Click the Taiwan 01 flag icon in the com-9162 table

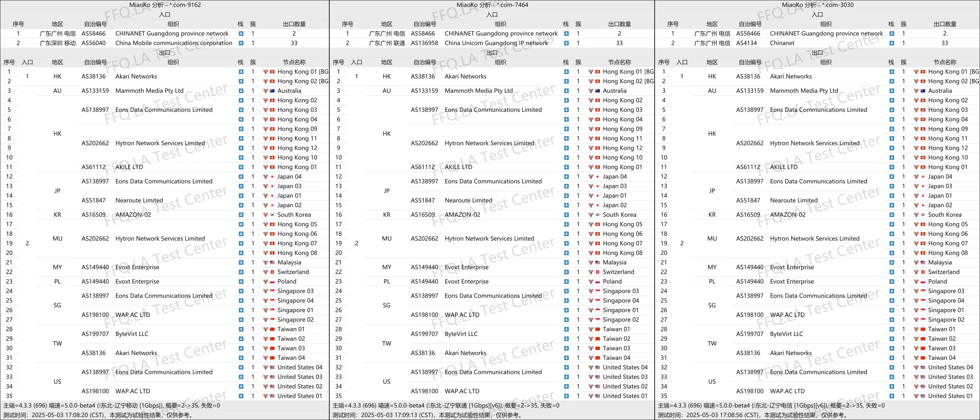pyautogui.click(x=272, y=329)
